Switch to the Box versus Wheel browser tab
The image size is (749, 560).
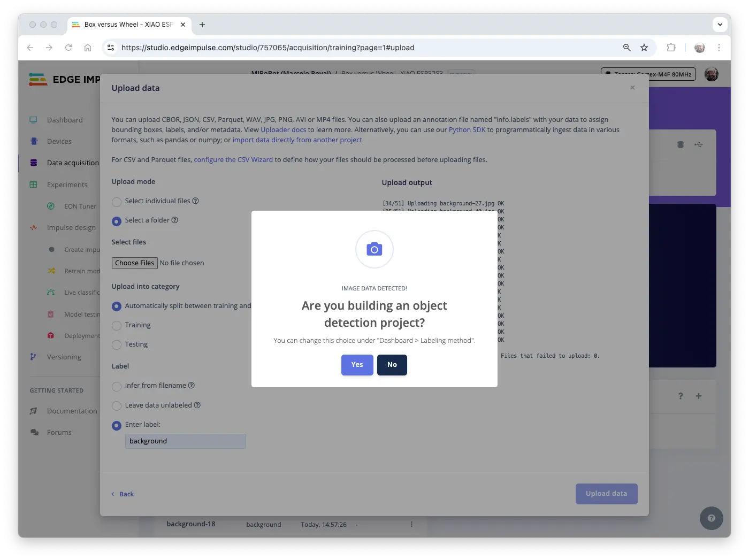[128, 25]
